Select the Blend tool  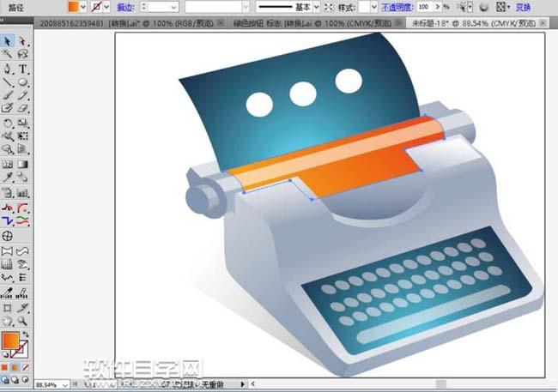coord(22,177)
